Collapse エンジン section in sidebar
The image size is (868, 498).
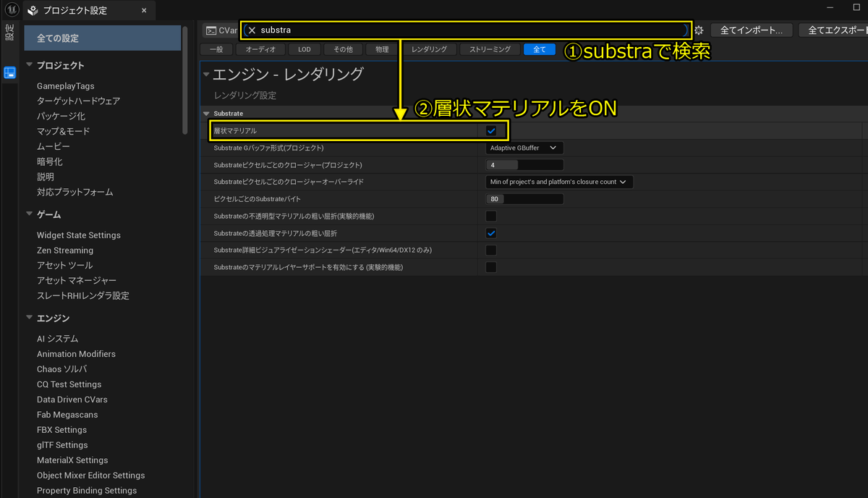pos(30,318)
